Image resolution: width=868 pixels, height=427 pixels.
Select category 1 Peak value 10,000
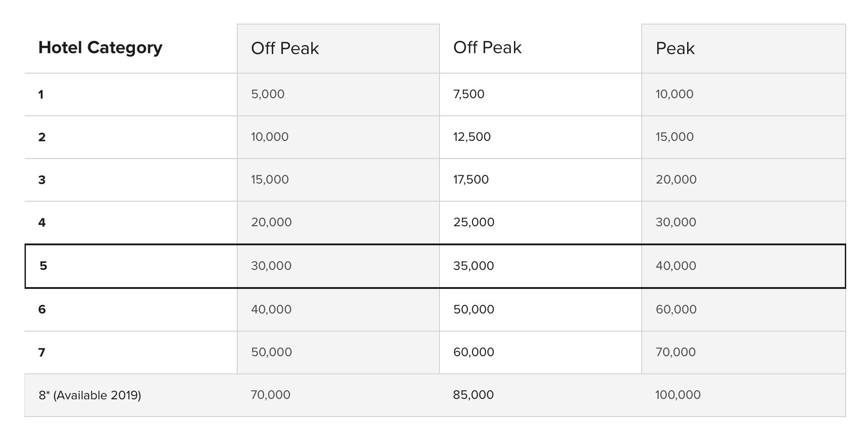point(674,94)
